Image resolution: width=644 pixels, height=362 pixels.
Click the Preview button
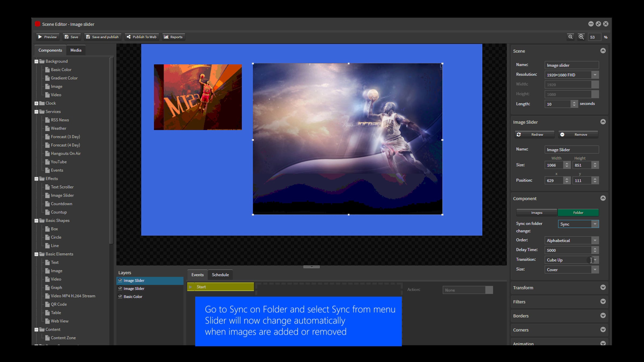tap(47, 37)
